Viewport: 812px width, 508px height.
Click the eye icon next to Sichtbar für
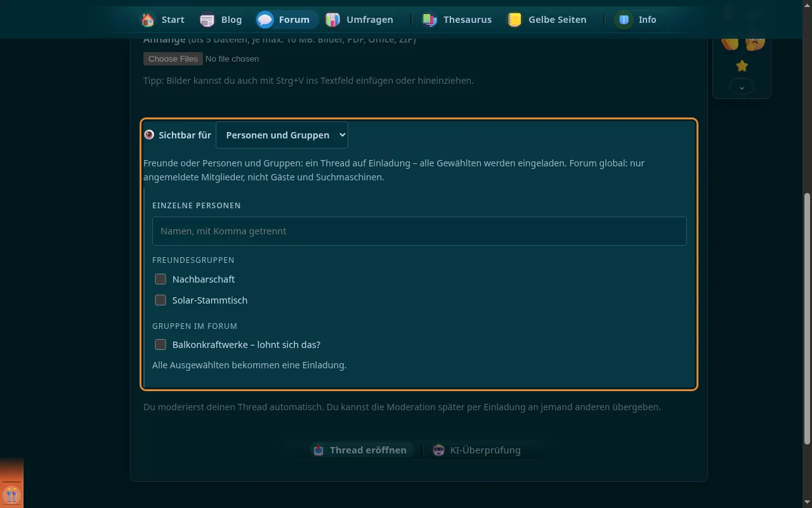pyautogui.click(x=149, y=135)
